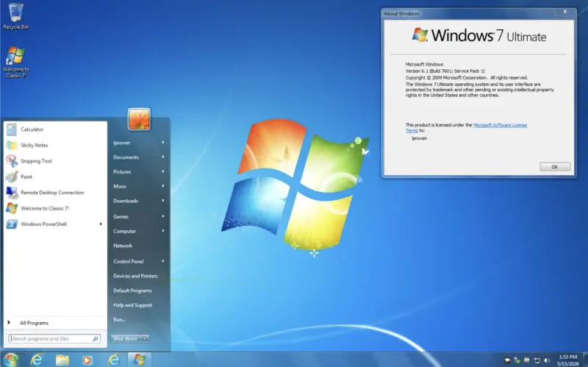Launch Windows Media Player from the taskbar

coord(87,360)
